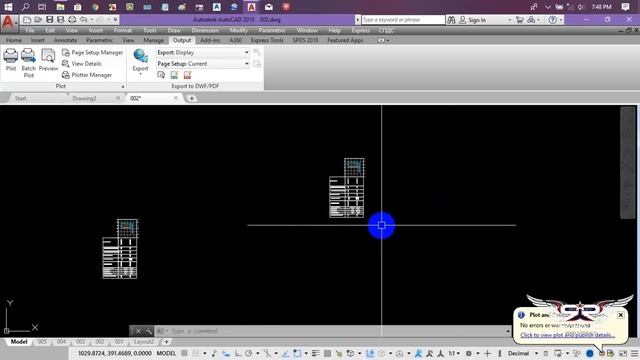Open the Modify menu
The width and height of the screenshot is (640, 360).
[238, 31]
